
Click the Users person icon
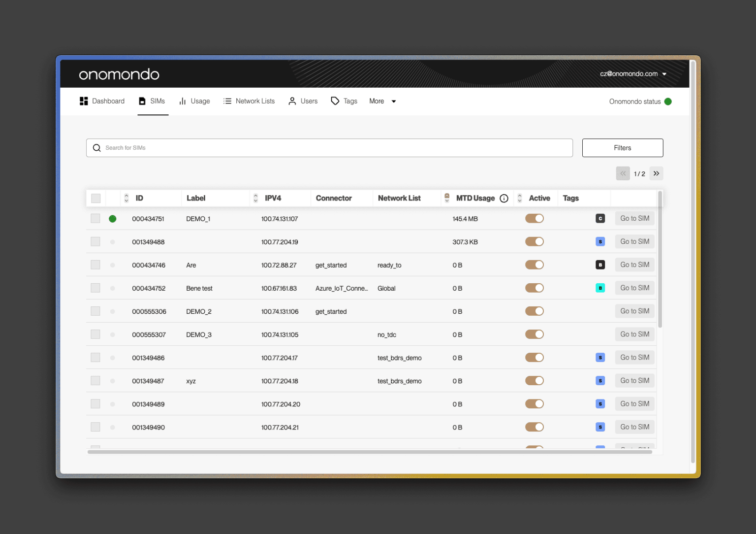point(292,101)
